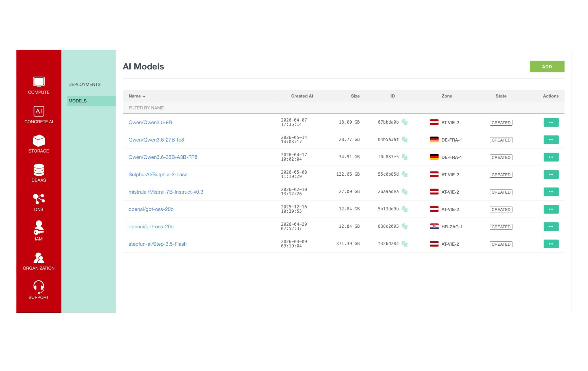Open actions menu for Qwen3.6-35B-A3B-FP8
The height and width of the screenshot is (371, 588).
[551, 157]
